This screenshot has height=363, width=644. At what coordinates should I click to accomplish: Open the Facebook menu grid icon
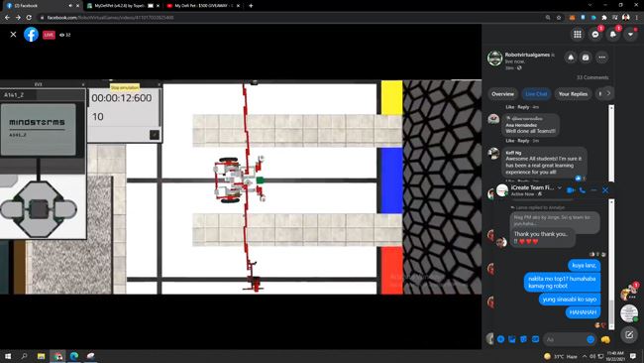(x=578, y=35)
